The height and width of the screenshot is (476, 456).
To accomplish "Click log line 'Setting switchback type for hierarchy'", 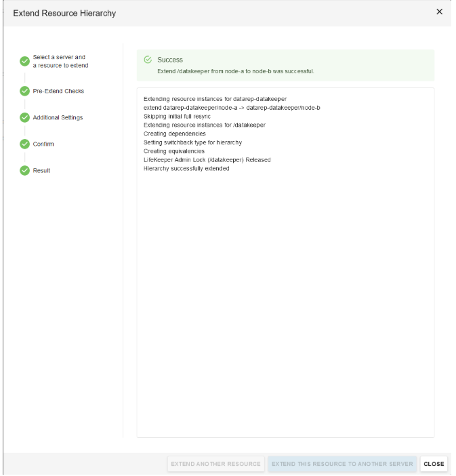I will pyautogui.click(x=192, y=142).
